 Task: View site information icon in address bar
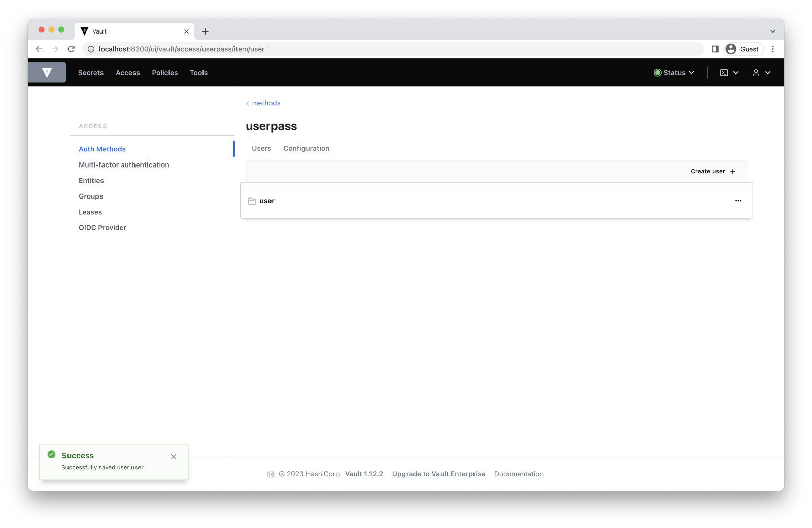[x=91, y=49]
